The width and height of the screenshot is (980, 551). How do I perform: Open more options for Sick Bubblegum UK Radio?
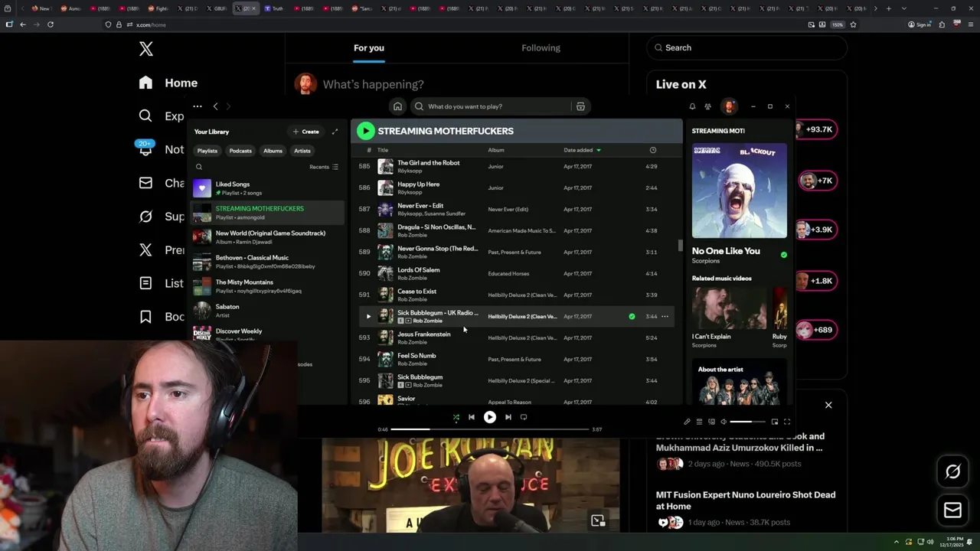665,316
